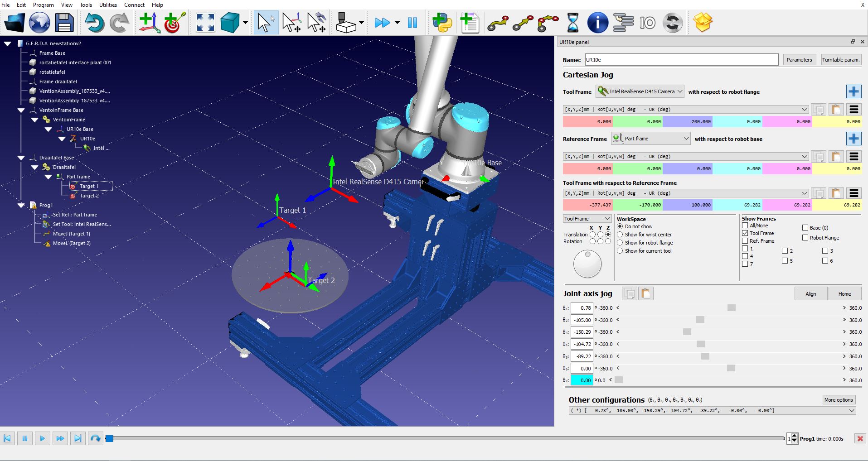
Task: Activate the Move tool frames tool
Action: click(x=316, y=22)
